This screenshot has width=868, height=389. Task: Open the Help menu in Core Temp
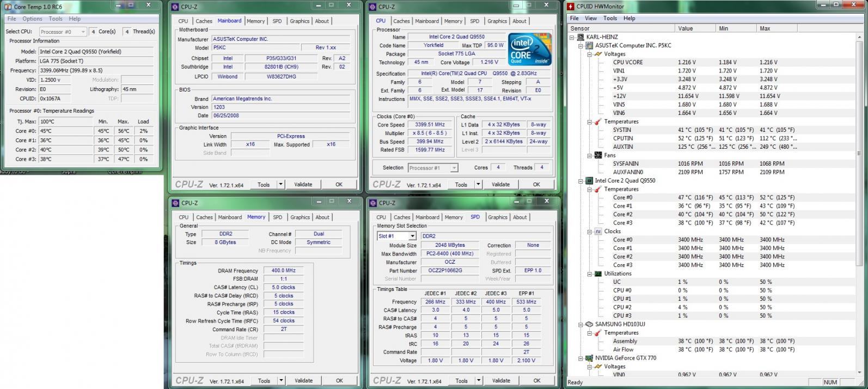click(x=75, y=19)
